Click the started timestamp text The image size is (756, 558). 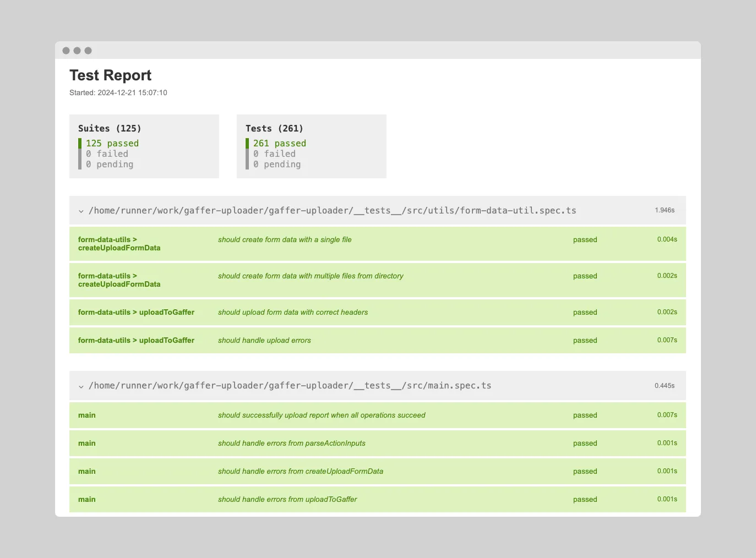click(x=118, y=92)
